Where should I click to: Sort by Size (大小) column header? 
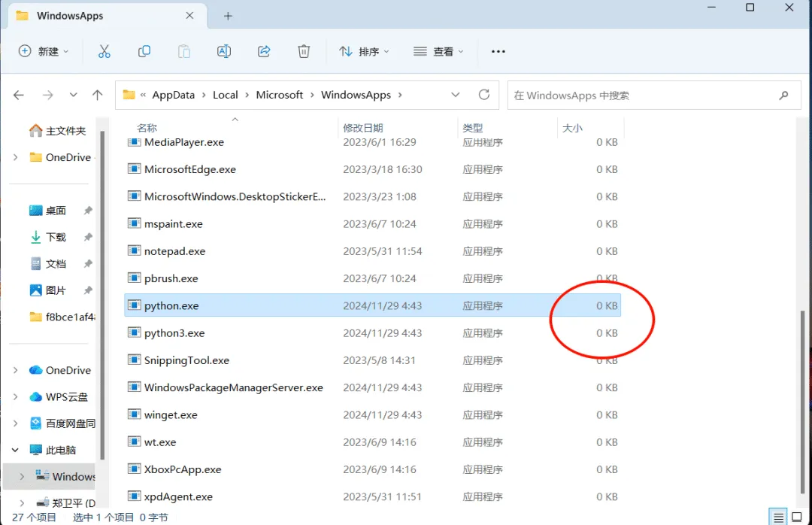pyautogui.click(x=572, y=128)
